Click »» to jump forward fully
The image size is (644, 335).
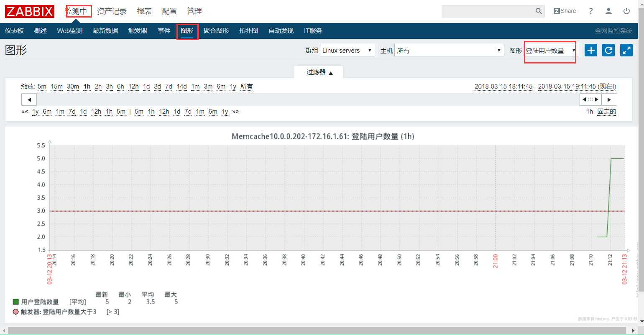click(x=235, y=112)
